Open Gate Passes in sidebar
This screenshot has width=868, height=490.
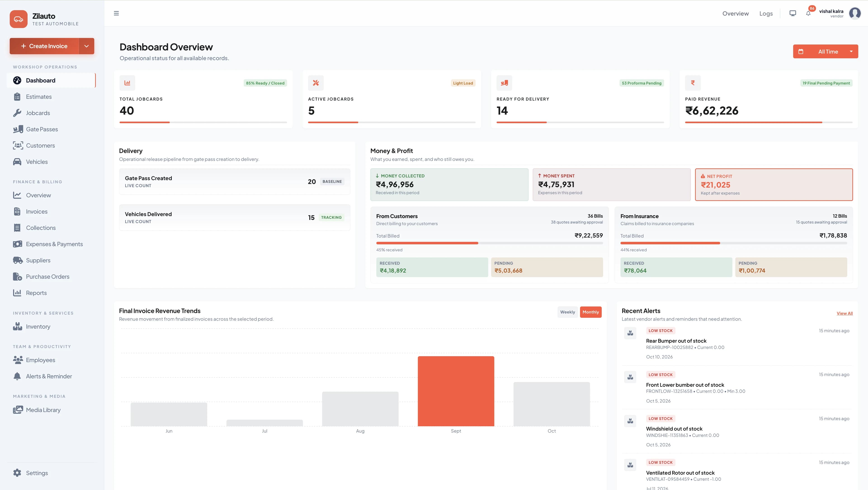pyautogui.click(x=51, y=129)
